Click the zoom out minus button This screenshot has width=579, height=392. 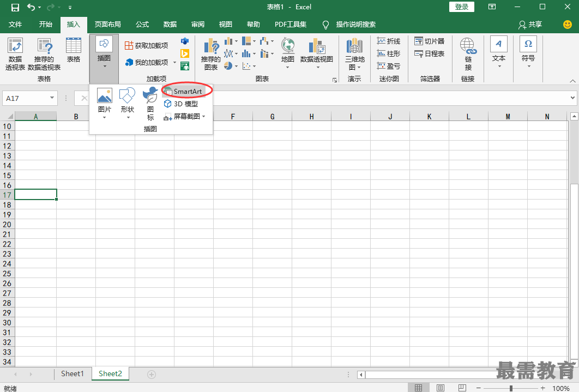click(x=479, y=388)
